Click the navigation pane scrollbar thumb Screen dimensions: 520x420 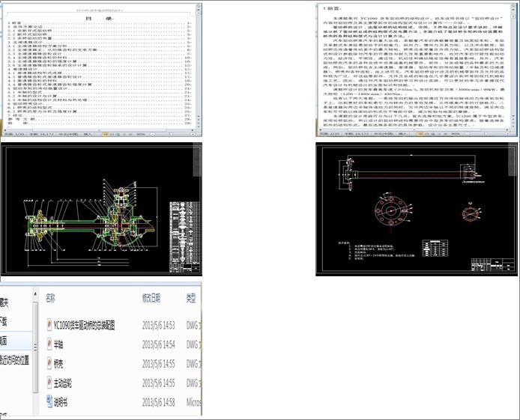pyautogui.click(x=35, y=347)
